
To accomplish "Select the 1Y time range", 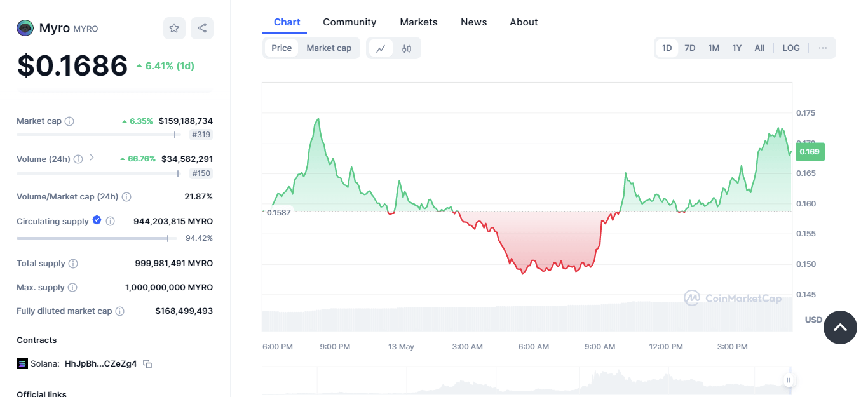I will (736, 48).
